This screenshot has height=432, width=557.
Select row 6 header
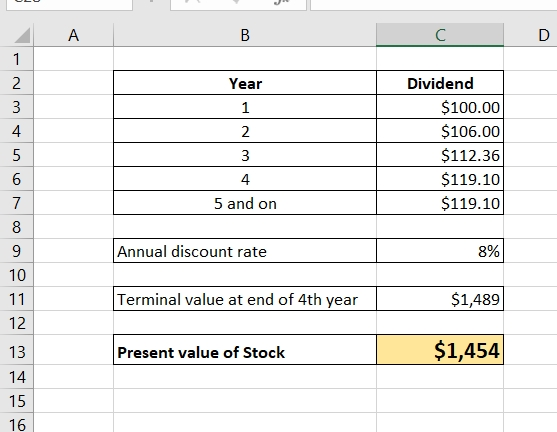17,179
